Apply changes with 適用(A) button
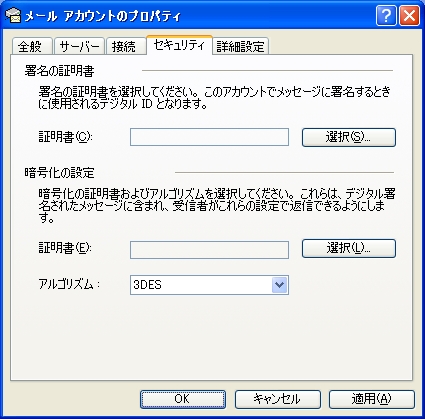This screenshot has width=425, height=419. pyautogui.click(x=372, y=399)
